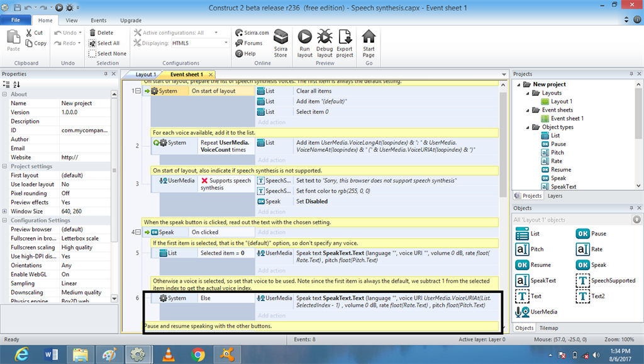Close the Event sheet 1 tab

click(211, 74)
